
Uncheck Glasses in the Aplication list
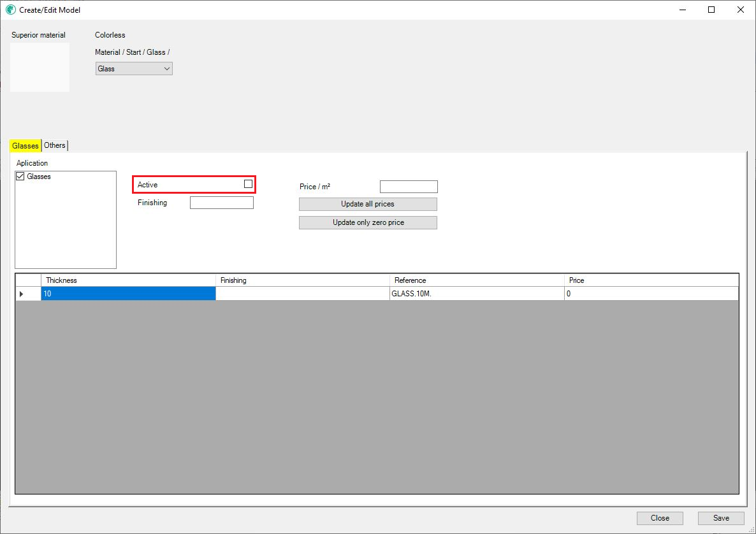[20, 177]
